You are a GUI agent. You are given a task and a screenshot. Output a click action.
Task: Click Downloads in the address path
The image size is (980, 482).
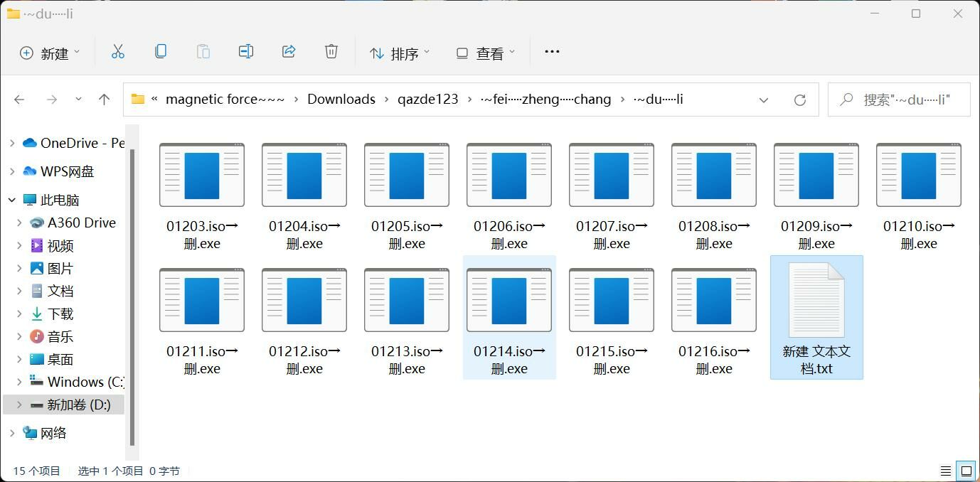pyautogui.click(x=341, y=100)
